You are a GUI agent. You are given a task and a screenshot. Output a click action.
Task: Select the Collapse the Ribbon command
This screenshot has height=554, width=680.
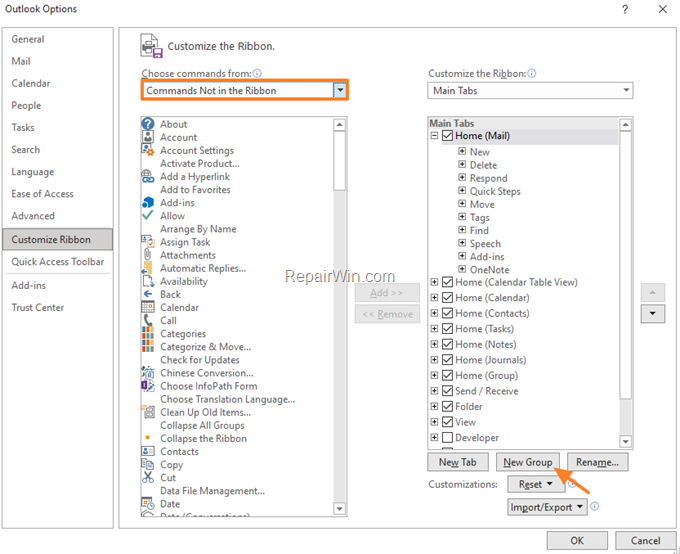[x=203, y=438]
